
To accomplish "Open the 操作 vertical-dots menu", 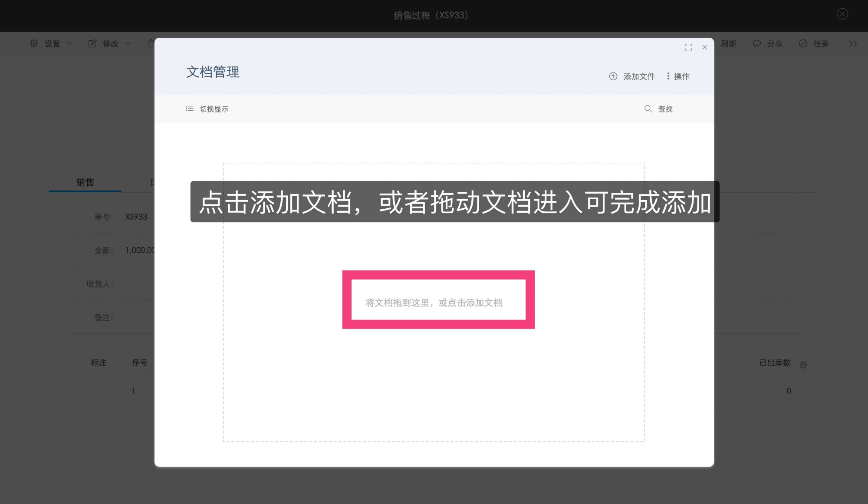I will tap(668, 76).
